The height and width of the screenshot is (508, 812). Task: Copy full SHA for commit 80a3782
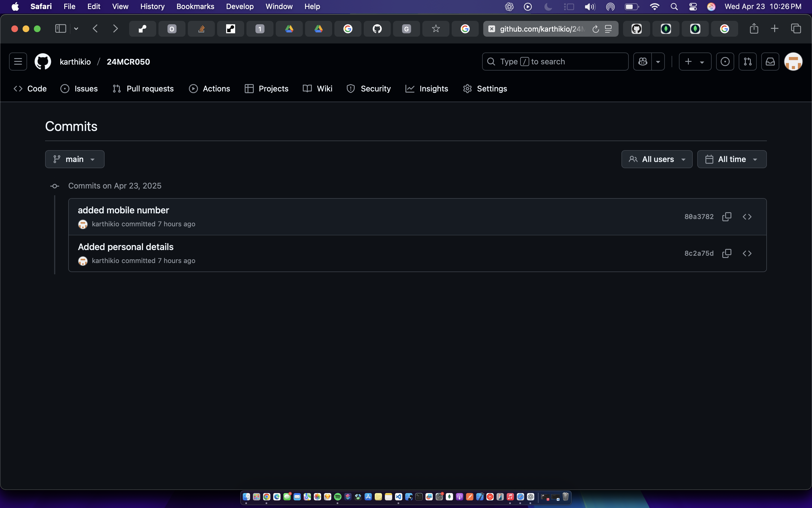click(727, 217)
